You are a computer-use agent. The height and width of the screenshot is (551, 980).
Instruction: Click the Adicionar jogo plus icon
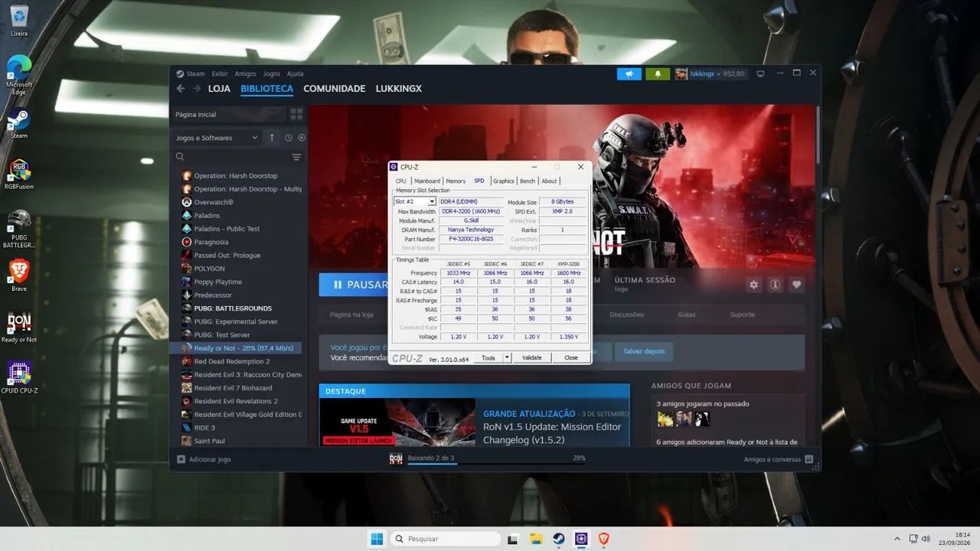181,459
